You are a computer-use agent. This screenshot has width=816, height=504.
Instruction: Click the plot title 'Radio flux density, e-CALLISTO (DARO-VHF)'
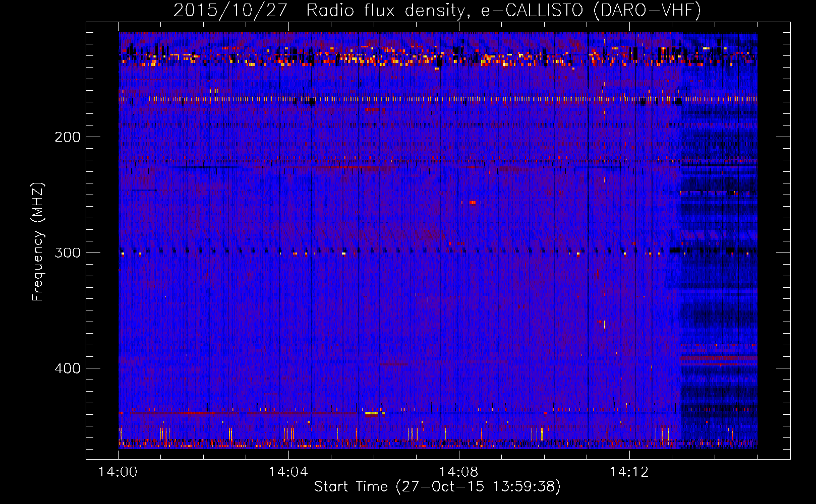coord(504,10)
